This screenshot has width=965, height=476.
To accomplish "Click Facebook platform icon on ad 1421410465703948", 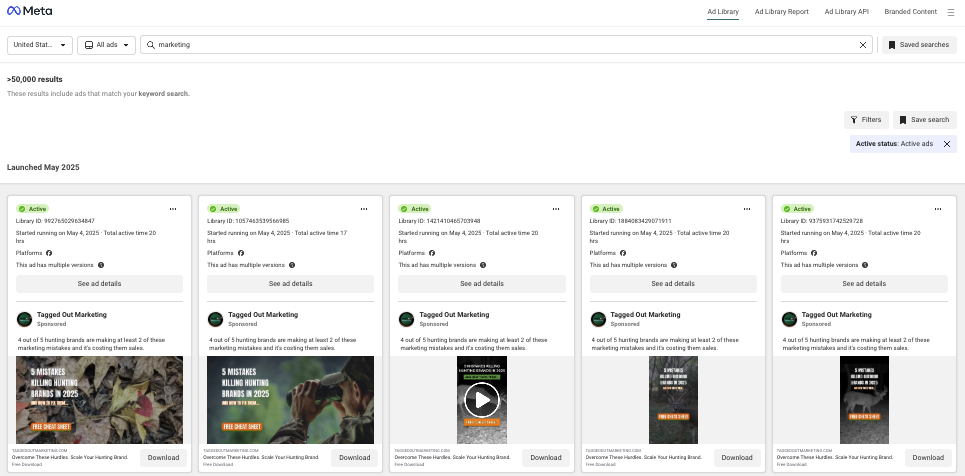I will pyautogui.click(x=432, y=253).
